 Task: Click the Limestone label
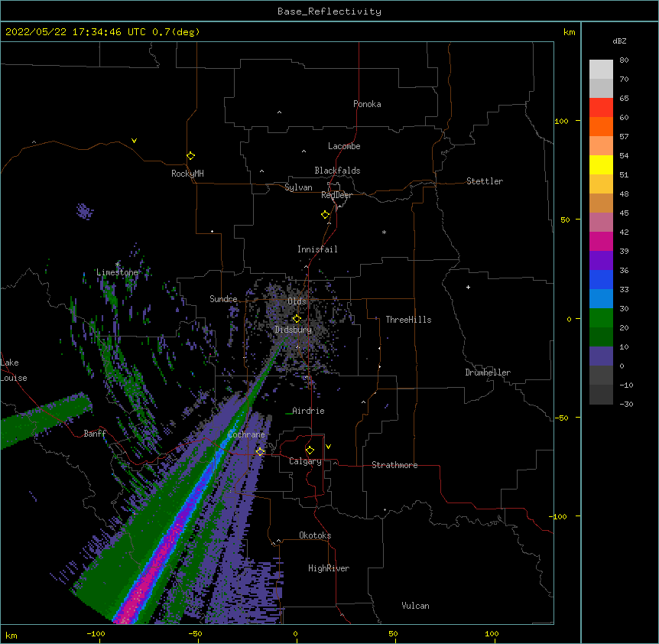(117, 272)
